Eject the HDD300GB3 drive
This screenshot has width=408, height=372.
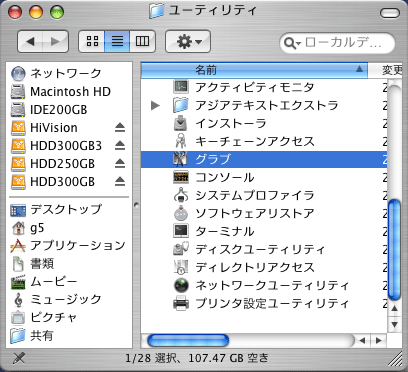(x=120, y=146)
